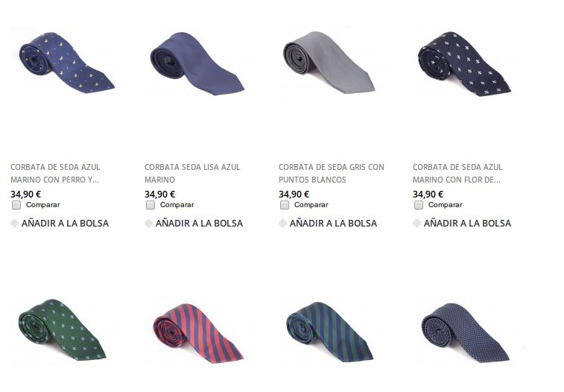Image resolution: width=564 pixels, height=392 pixels.
Task: View the navy dog-pattern tie image
Action: coord(66,63)
